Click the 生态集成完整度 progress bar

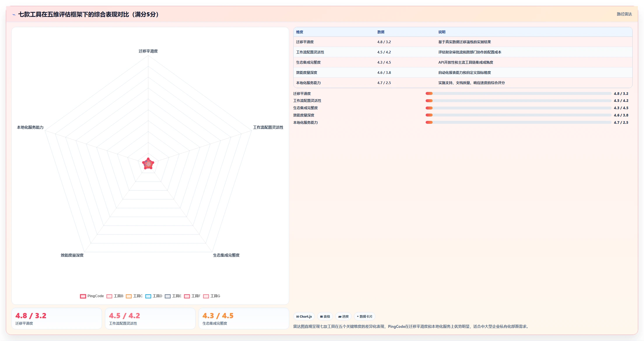click(x=518, y=108)
